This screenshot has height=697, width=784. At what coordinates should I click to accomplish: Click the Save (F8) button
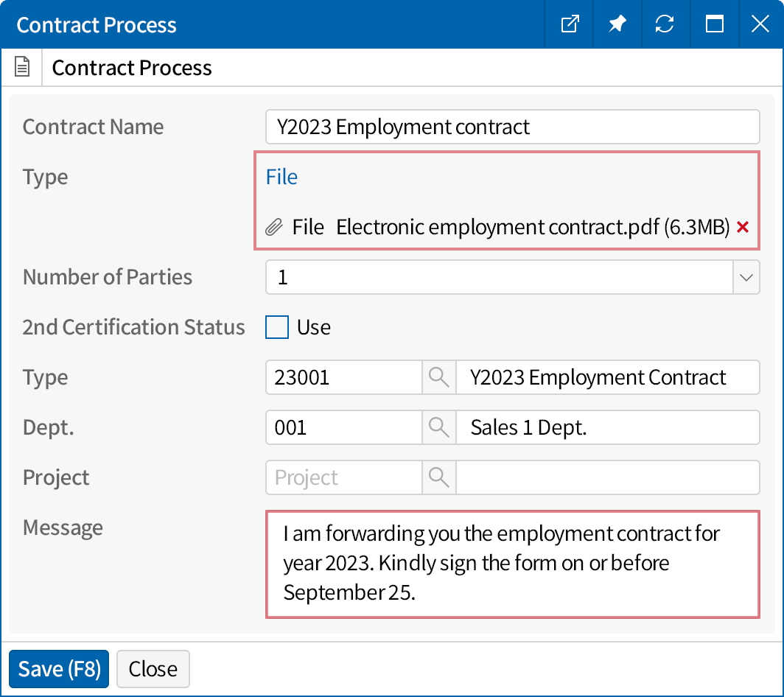pos(59,669)
